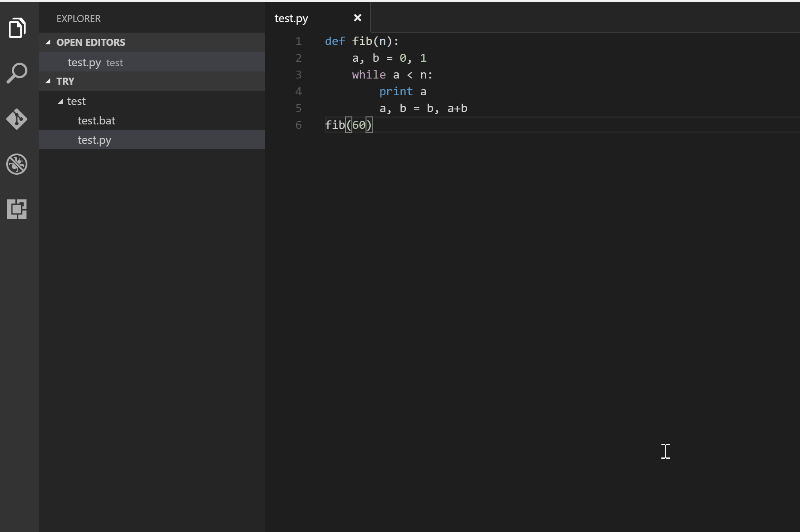Click line number 4 in gutter

tap(298, 91)
